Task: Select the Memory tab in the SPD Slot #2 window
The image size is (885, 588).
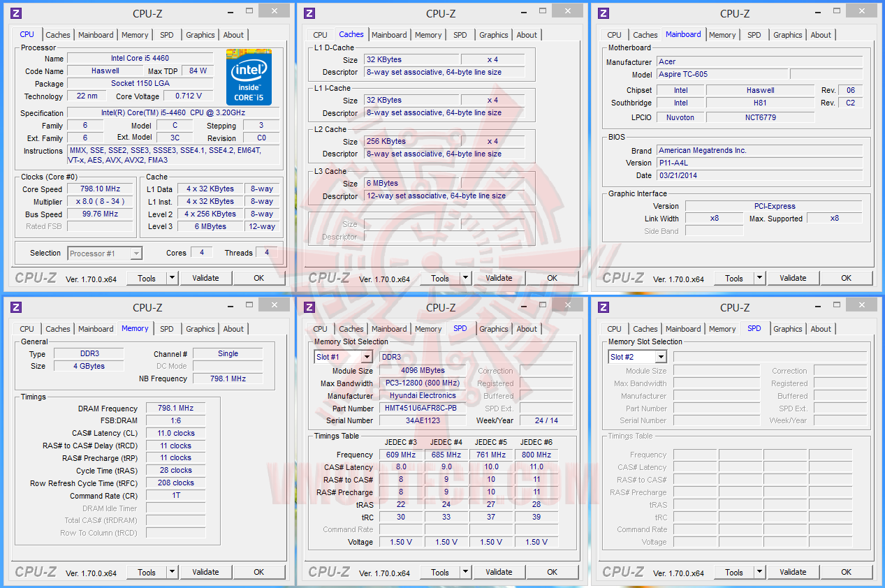Action: tap(722, 329)
